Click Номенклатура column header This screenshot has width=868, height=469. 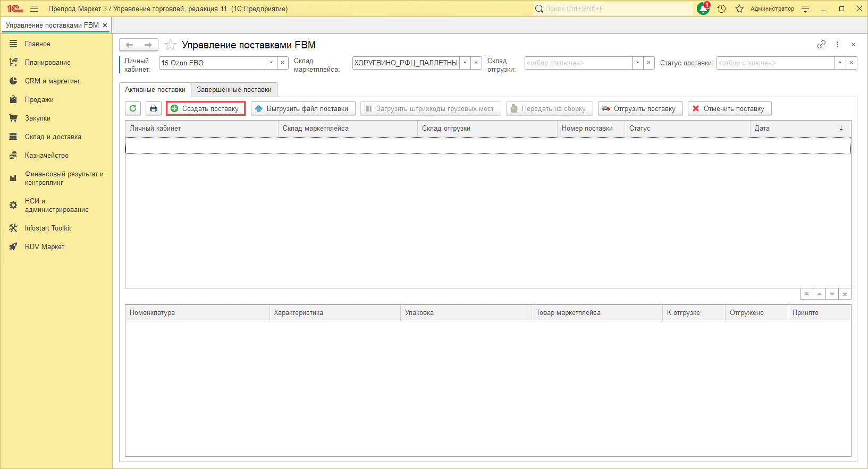click(x=197, y=312)
